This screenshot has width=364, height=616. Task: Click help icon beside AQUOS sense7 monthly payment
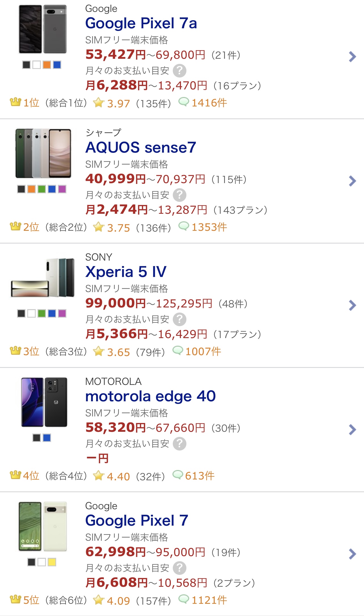[x=180, y=195]
